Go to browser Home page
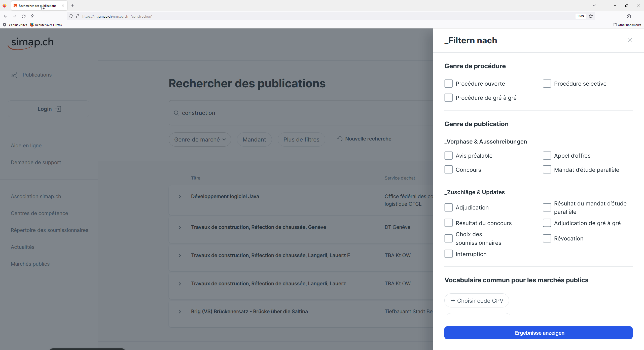The image size is (644, 350). coord(33,16)
